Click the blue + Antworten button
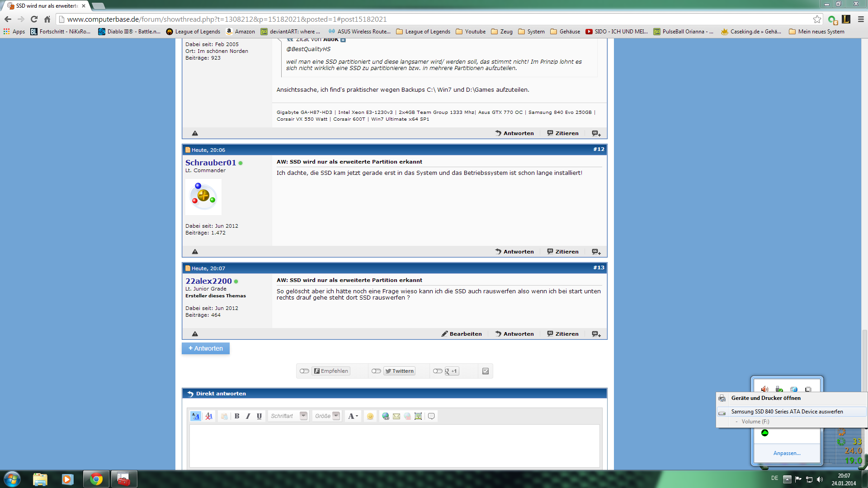The height and width of the screenshot is (488, 868). point(206,348)
